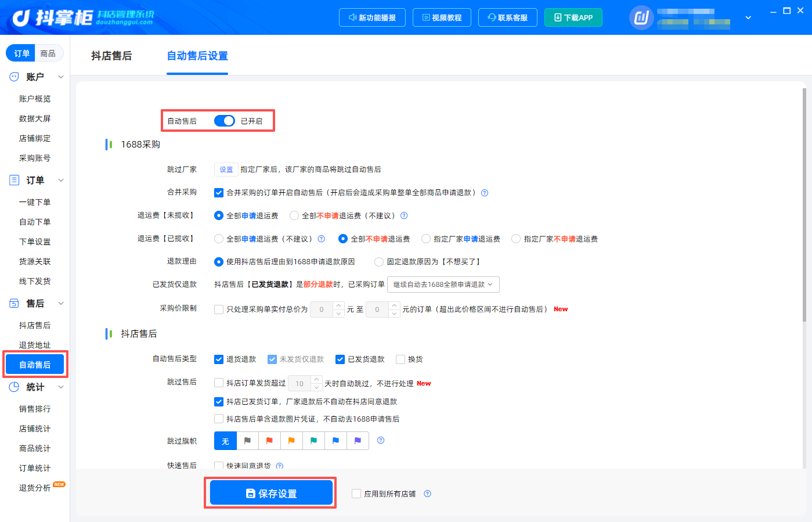
Task: Click the 下载APP button
Action: pyautogui.click(x=573, y=17)
